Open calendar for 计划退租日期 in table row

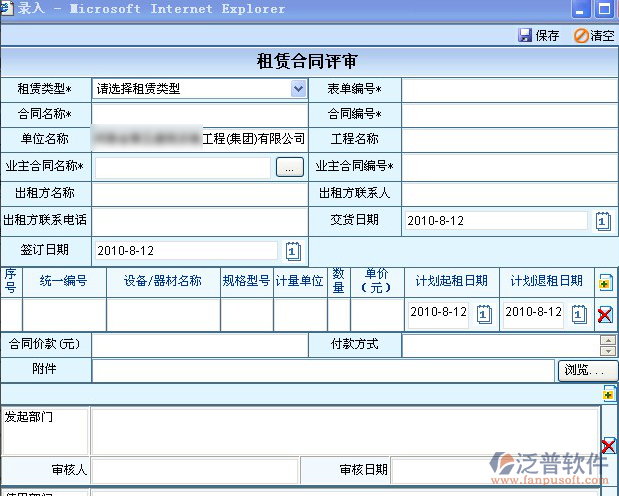579,314
